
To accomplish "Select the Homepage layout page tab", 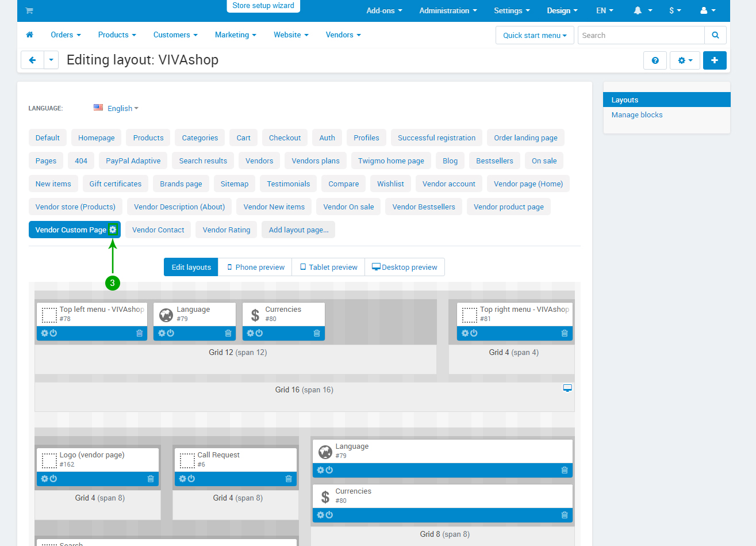I will (97, 138).
